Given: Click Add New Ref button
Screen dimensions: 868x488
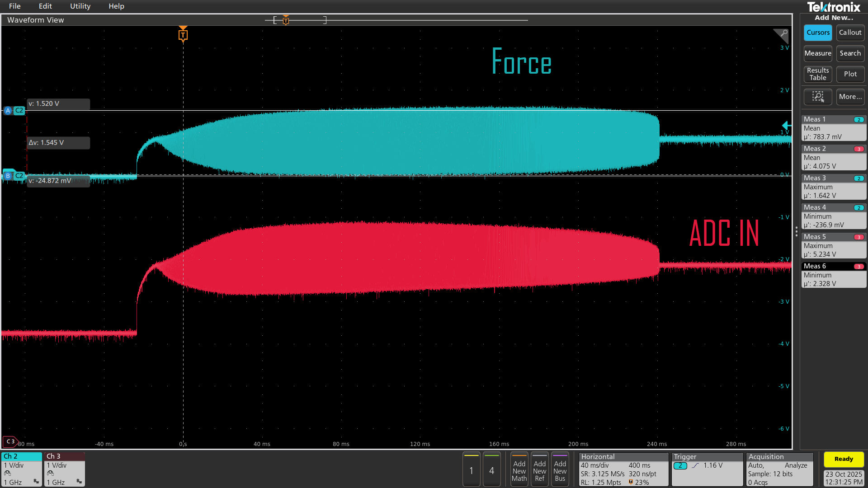Looking at the screenshot, I should 539,469.
